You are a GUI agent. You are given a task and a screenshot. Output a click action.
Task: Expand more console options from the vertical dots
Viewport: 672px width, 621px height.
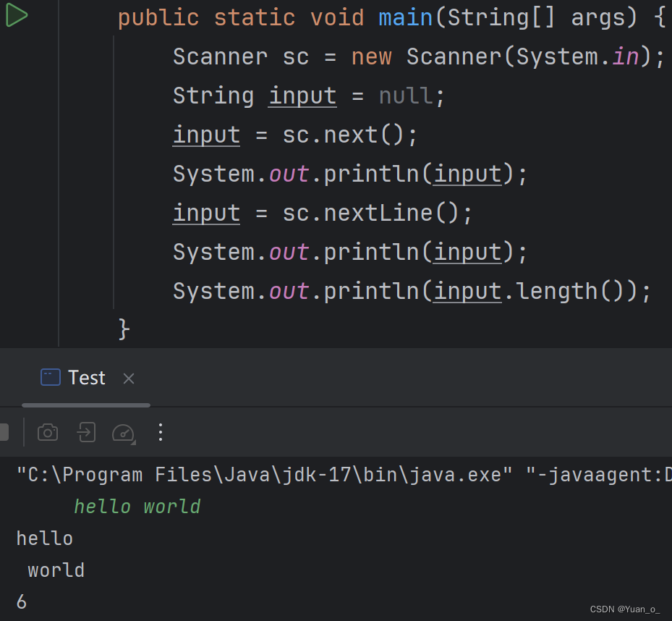pyautogui.click(x=160, y=432)
